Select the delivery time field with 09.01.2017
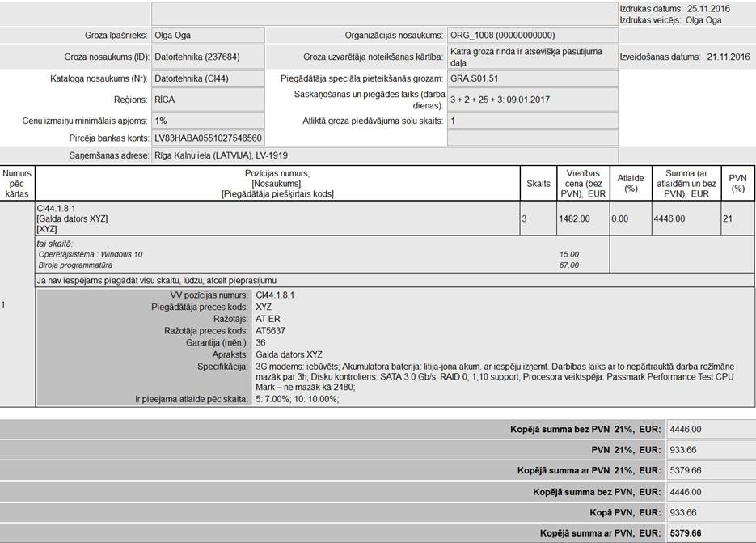 tap(532, 100)
